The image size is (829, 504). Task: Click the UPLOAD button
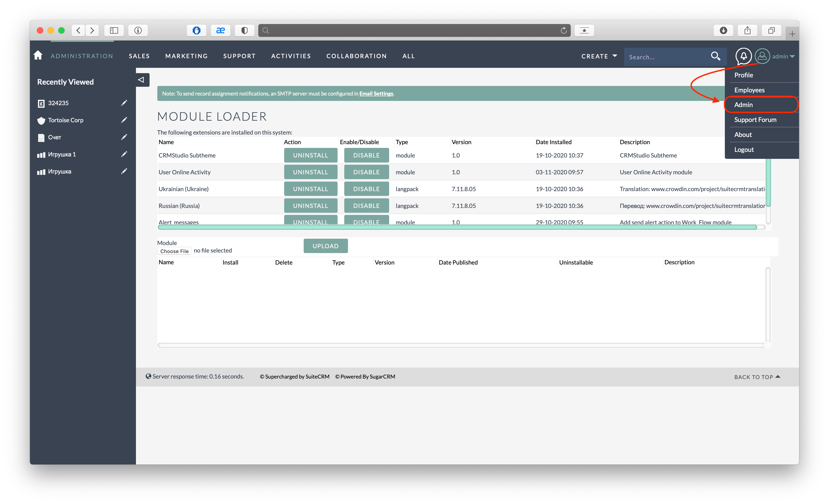pyautogui.click(x=325, y=246)
